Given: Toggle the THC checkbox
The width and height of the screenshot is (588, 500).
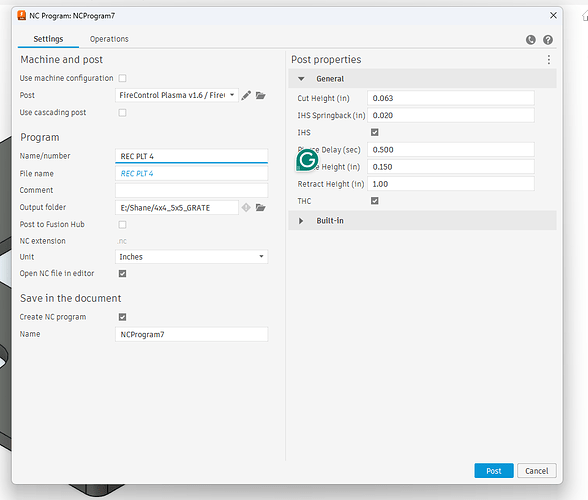Looking at the screenshot, I should click(375, 201).
